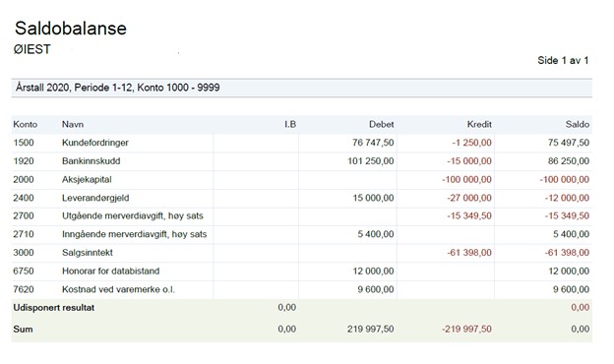Click account 2700 saldo value -15 349,50
614x364 pixels.
567,215
